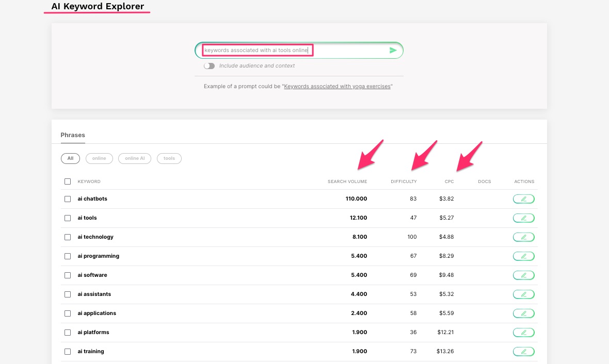The image size is (609, 364).
Task: Apply the "tools" filter chip
Action: click(169, 158)
